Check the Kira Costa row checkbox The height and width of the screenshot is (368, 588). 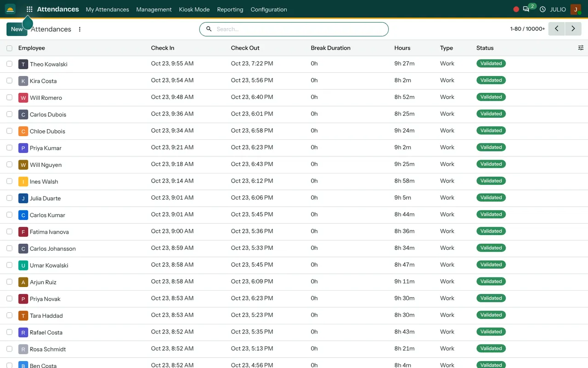(9, 80)
